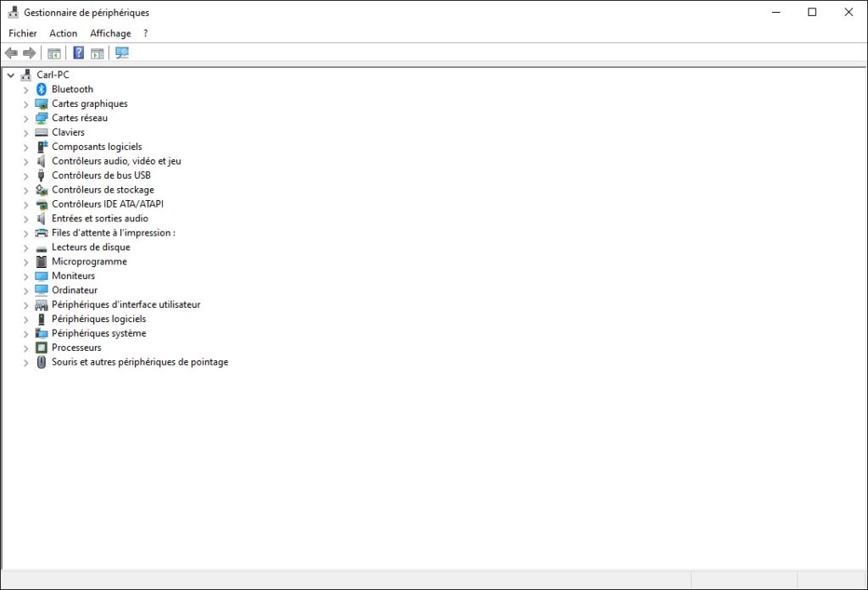The image size is (868, 590).
Task: Expand the Entrées et sorties audio category
Action: [x=25, y=220]
